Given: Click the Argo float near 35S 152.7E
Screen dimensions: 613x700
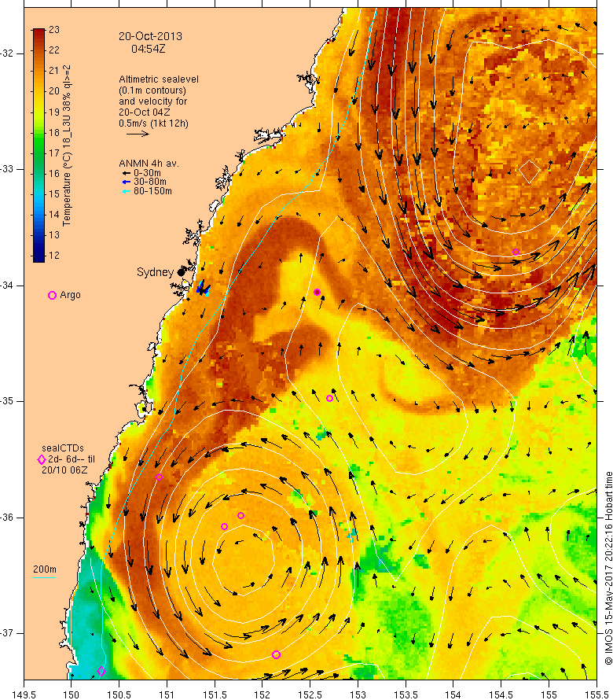Looking at the screenshot, I should coord(330,398).
